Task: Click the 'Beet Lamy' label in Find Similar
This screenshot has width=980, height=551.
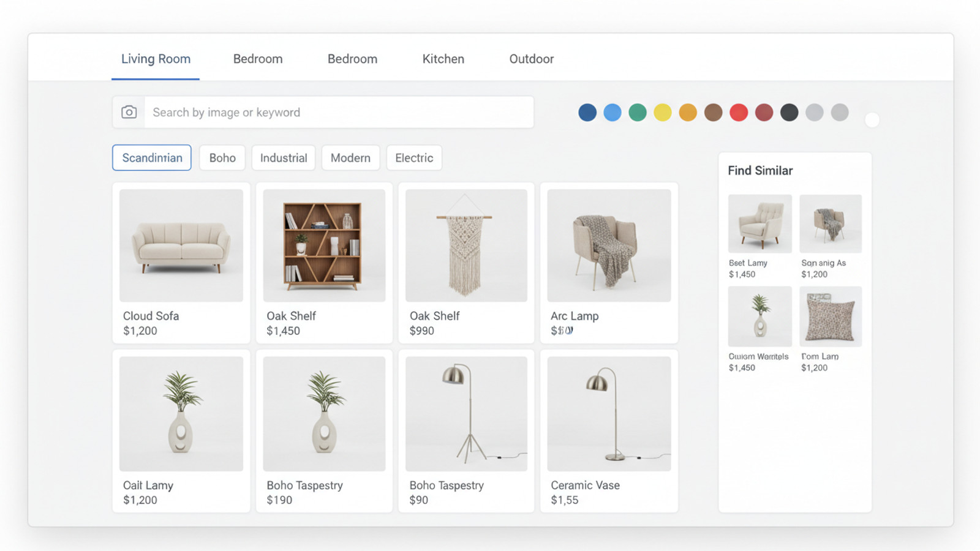Action: 748,263
